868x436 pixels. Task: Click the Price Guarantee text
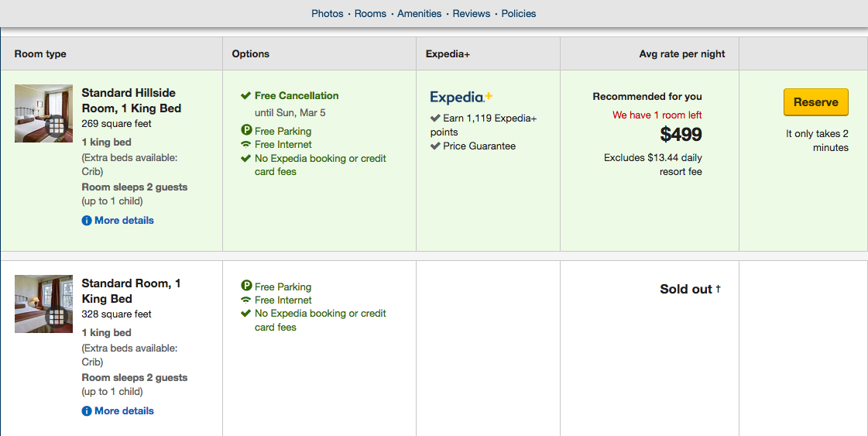pos(479,146)
